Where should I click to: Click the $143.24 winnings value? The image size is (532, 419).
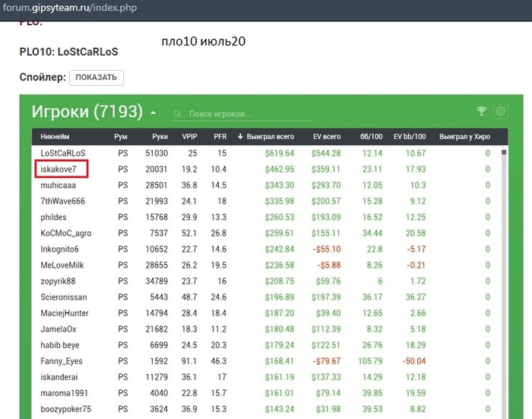pyautogui.click(x=280, y=409)
